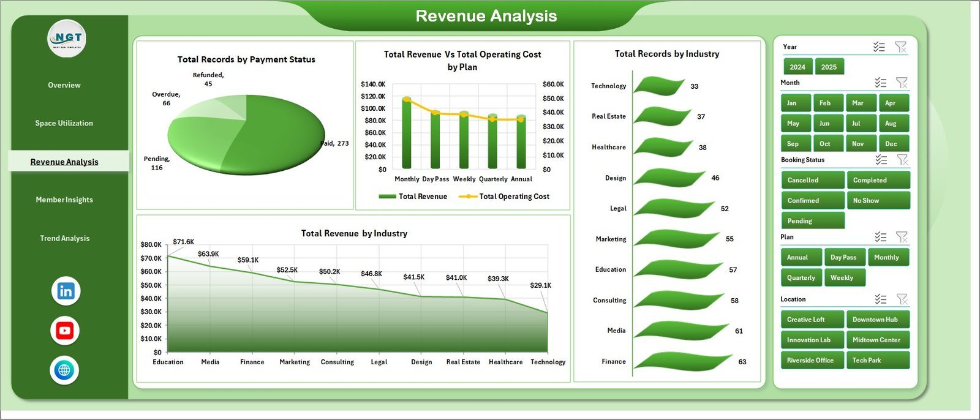980x420 pixels.
Task: Select the Downtown Hub location button
Action: (x=877, y=320)
